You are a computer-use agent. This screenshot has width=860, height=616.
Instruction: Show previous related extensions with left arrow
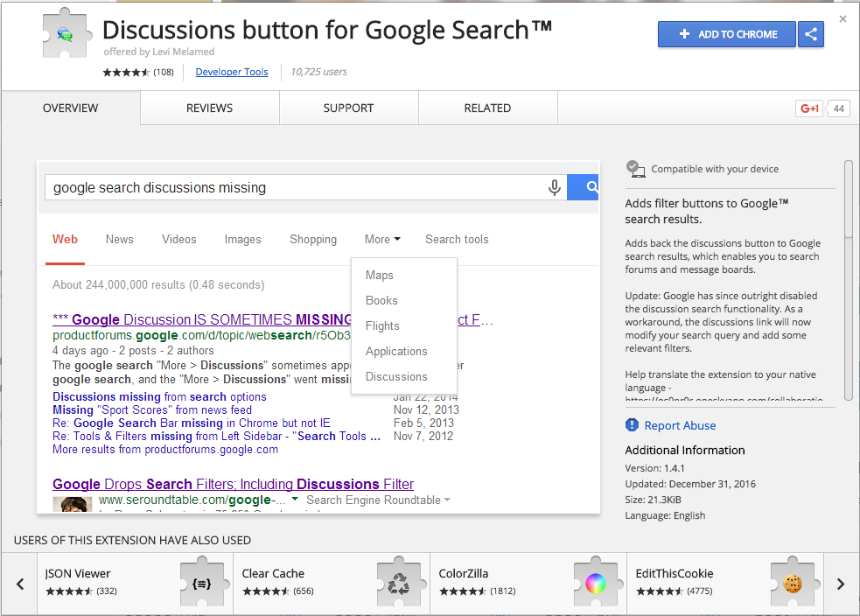pyautogui.click(x=19, y=584)
